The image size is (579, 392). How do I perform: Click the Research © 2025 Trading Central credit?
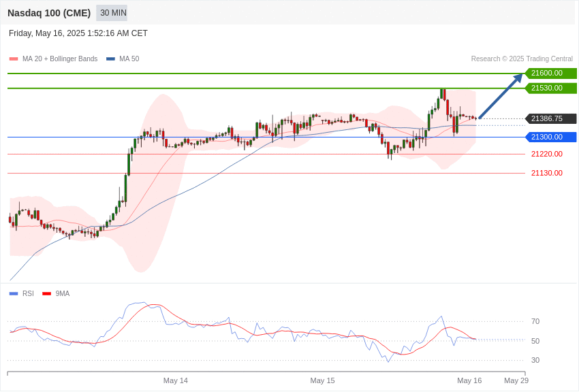[522, 59]
